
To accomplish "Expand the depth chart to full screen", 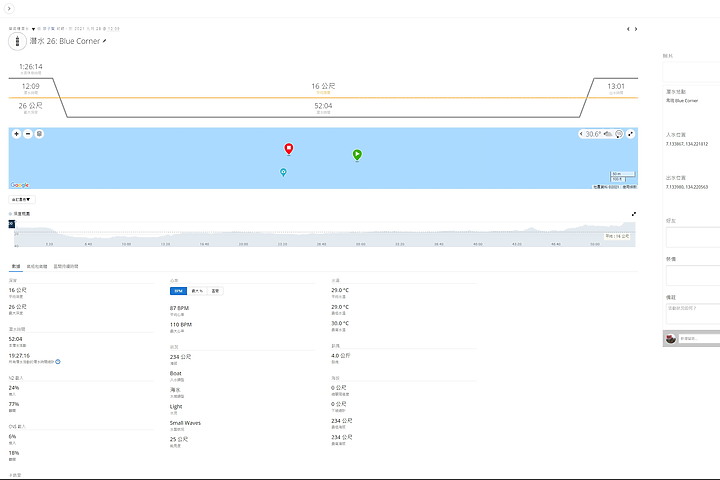I will [634, 214].
